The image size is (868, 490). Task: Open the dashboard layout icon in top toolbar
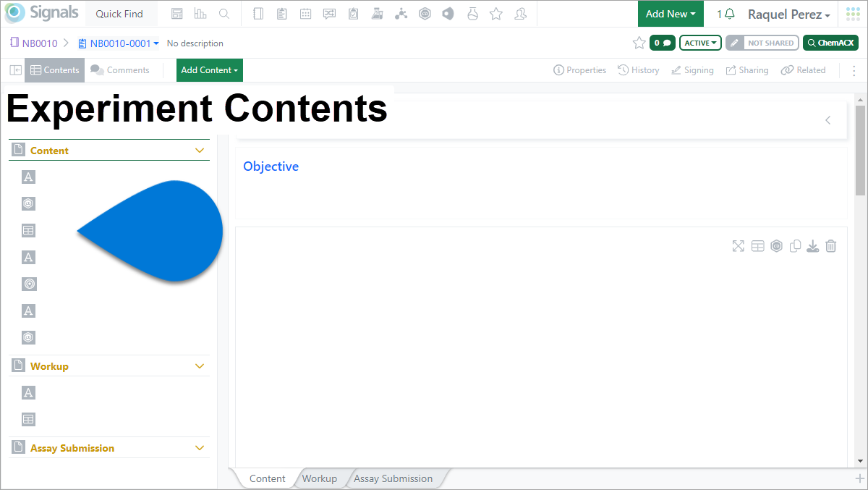[x=177, y=14]
